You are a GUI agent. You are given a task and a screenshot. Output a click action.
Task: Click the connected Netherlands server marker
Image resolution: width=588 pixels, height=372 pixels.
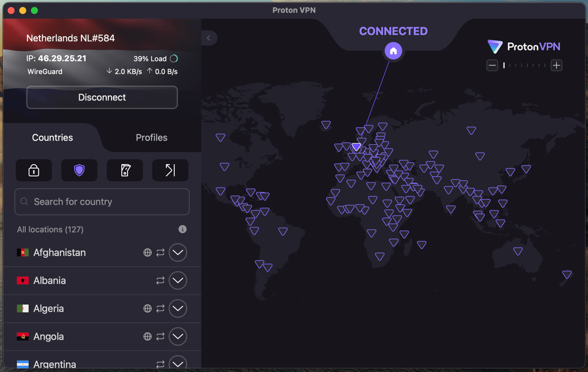[356, 146]
